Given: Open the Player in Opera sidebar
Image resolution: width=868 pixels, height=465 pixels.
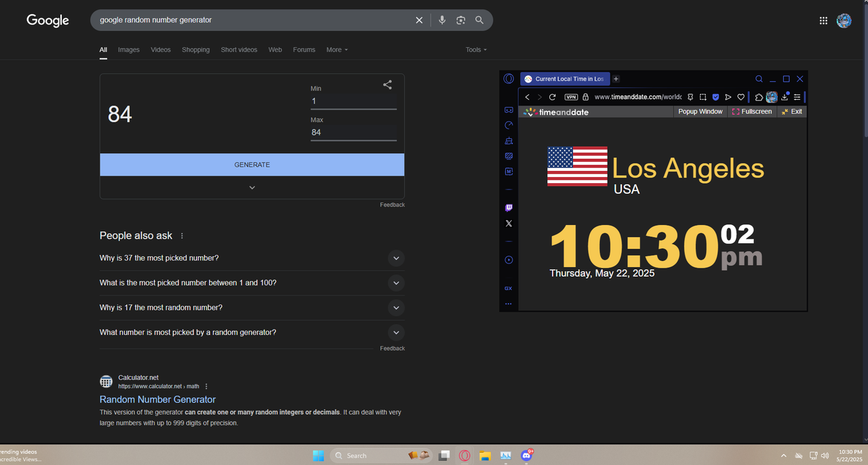Looking at the screenshot, I should coord(509,260).
